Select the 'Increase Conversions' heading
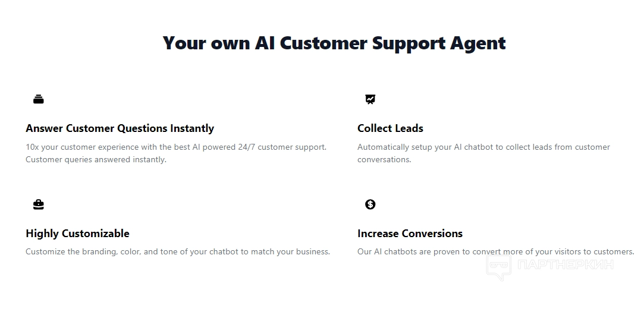 coord(410,234)
